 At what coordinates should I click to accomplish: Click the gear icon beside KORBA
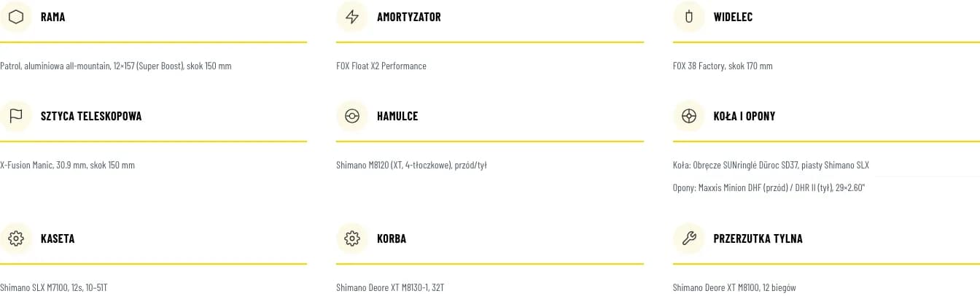pos(351,238)
